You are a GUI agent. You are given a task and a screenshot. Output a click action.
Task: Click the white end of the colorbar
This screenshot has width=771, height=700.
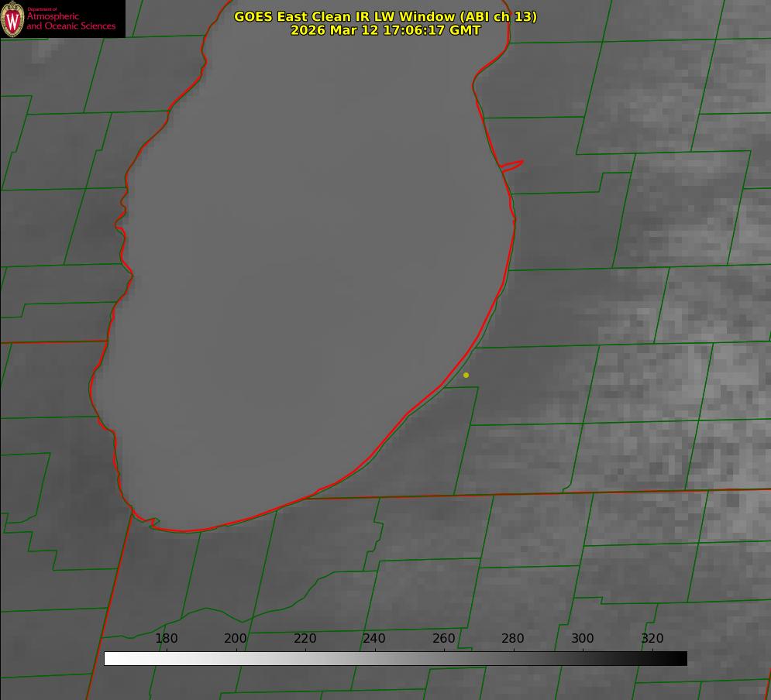pyautogui.click(x=109, y=658)
